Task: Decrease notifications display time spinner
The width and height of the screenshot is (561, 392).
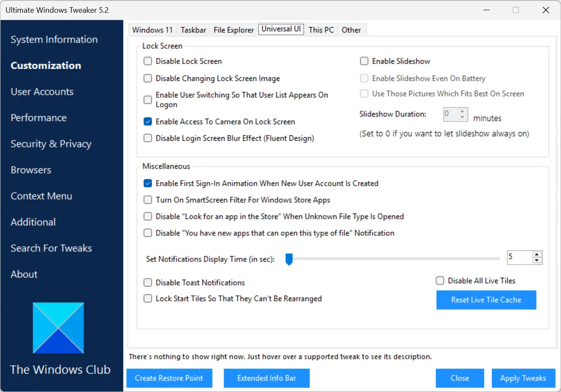Action: pyautogui.click(x=537, y=260)
